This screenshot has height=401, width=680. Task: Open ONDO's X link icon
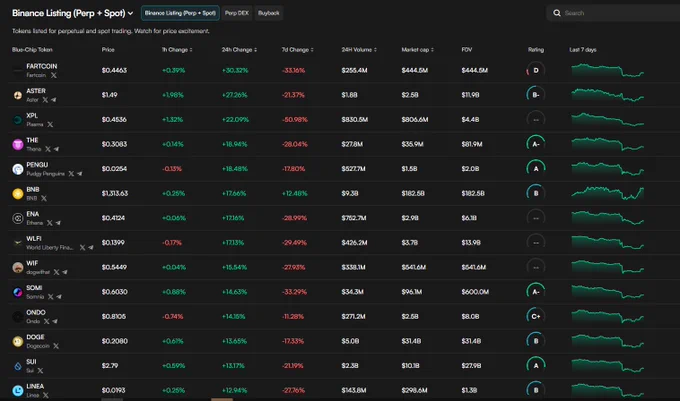[46, 321]
